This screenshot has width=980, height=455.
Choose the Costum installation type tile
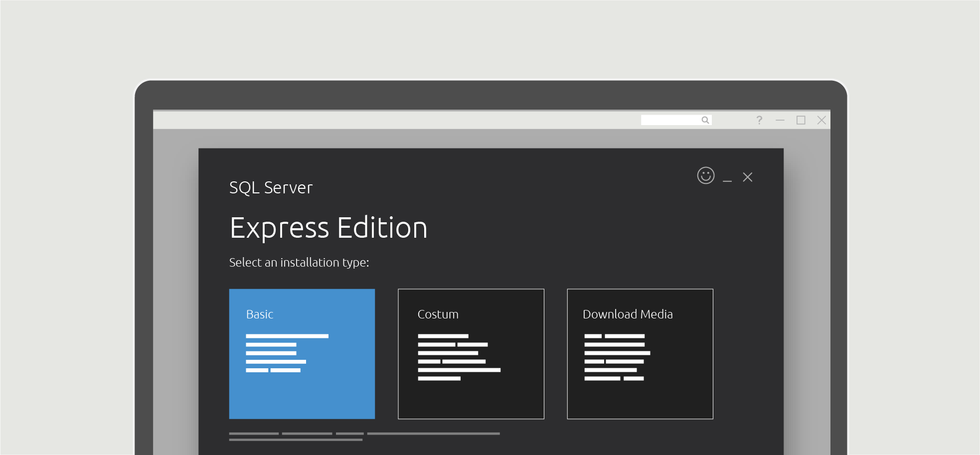[471, 399]
